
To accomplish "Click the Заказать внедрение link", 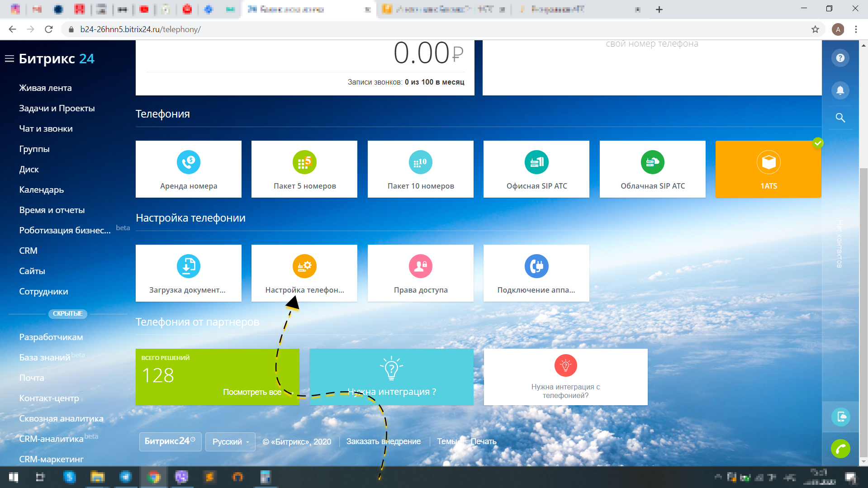I will [384, 441].
